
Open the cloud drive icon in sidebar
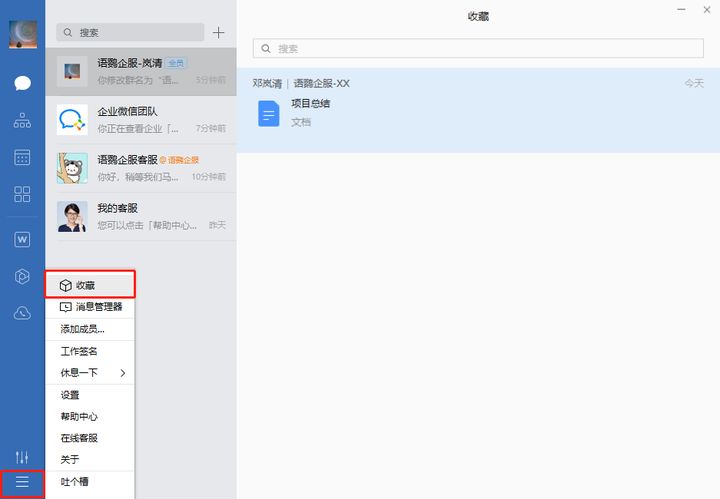click(22, 313)
